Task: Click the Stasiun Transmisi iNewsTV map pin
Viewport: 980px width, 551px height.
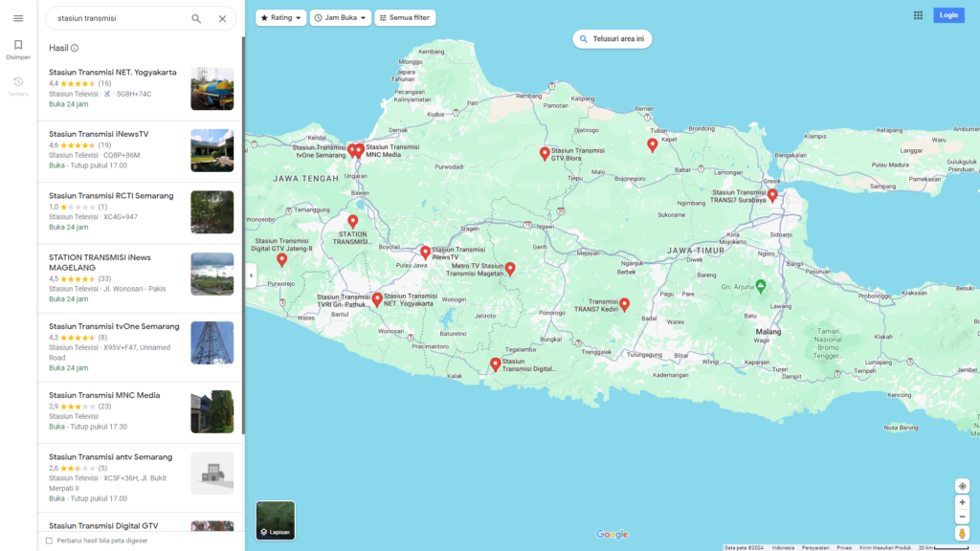Action: tap(425, 253)
